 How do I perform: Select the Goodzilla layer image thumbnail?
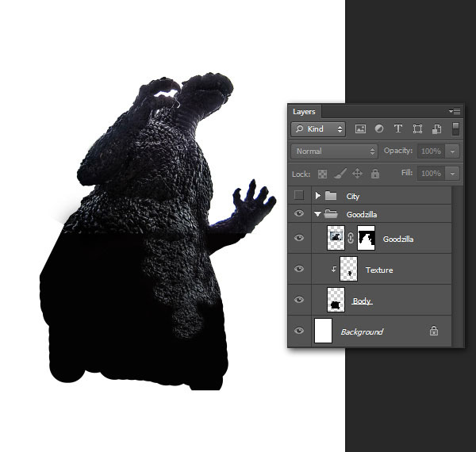[x=336, y=238]
